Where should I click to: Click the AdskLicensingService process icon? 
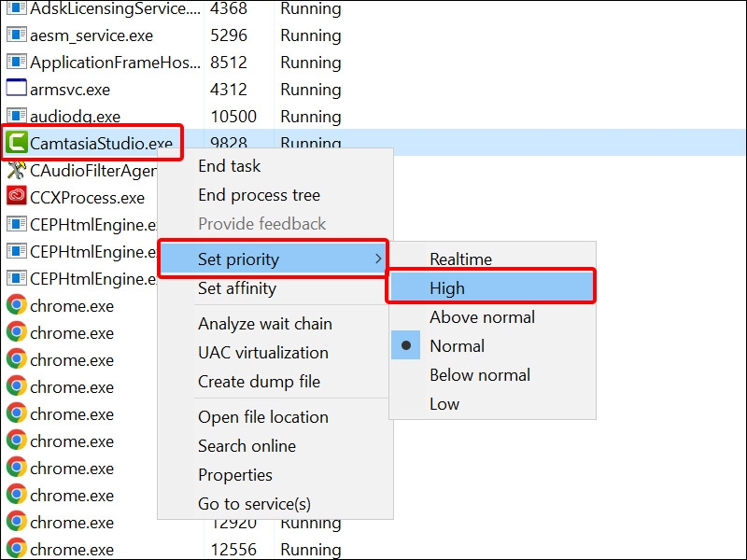(x=16, y=8)
